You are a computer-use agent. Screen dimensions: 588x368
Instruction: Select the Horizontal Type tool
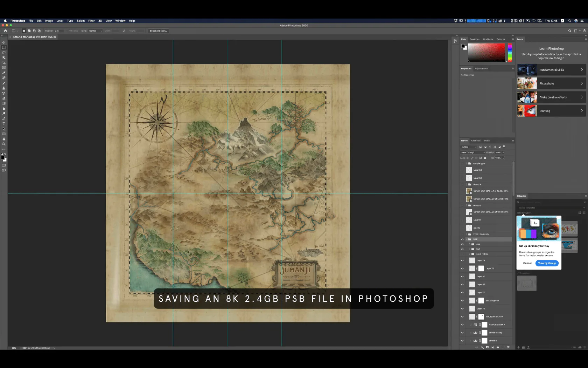[x=4, y=124]
